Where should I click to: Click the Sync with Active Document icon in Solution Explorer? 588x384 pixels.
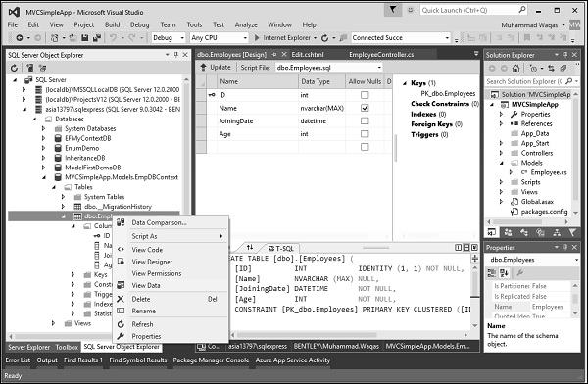tap(551, 69)
